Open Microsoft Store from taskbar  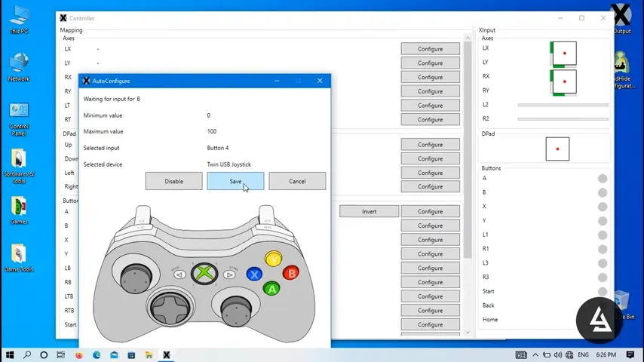tap(131, 354)
